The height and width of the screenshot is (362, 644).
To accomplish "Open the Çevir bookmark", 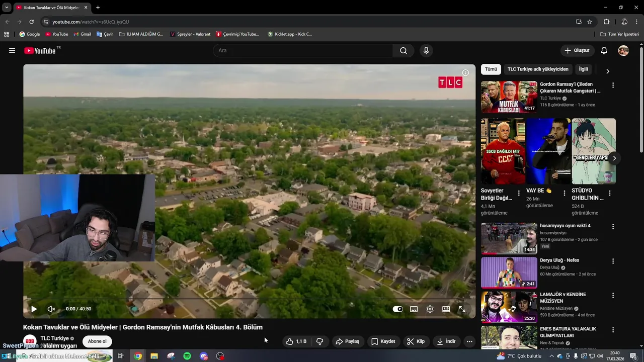I will tap(105, 34).
